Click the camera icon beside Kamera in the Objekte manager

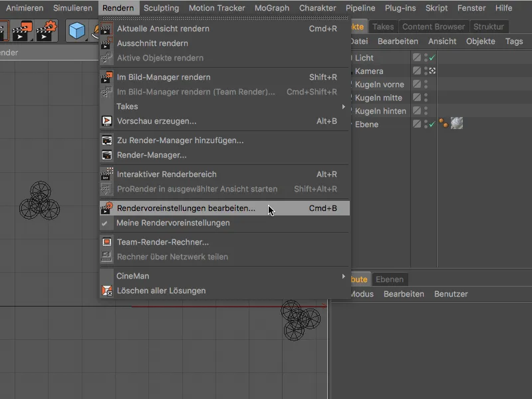click(432, 70)
